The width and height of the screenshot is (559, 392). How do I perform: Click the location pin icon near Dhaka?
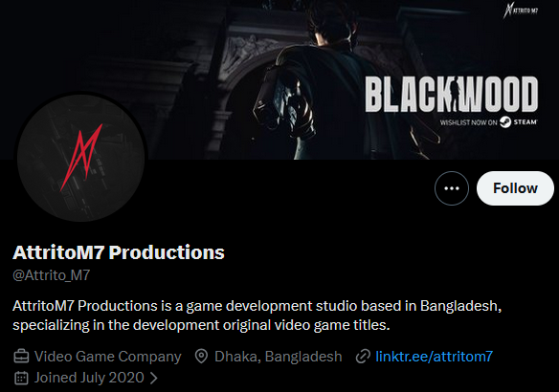201,357
